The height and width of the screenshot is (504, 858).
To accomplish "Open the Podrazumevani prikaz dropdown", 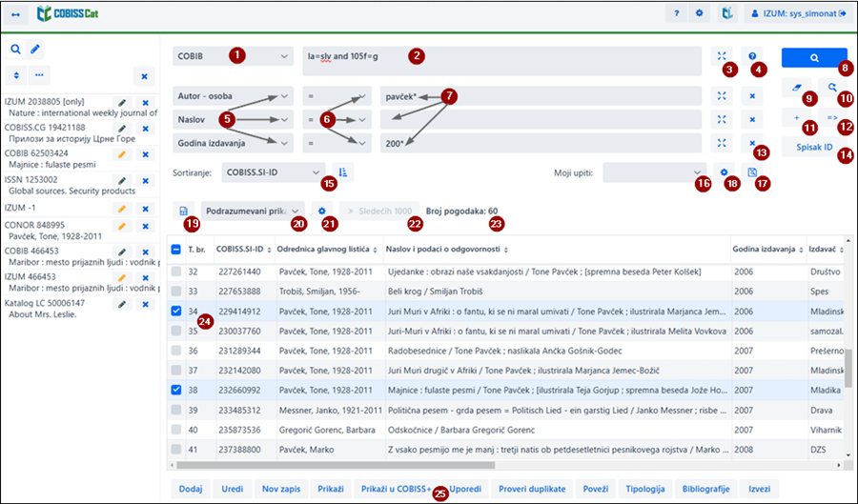I will (x=253, y=211).
